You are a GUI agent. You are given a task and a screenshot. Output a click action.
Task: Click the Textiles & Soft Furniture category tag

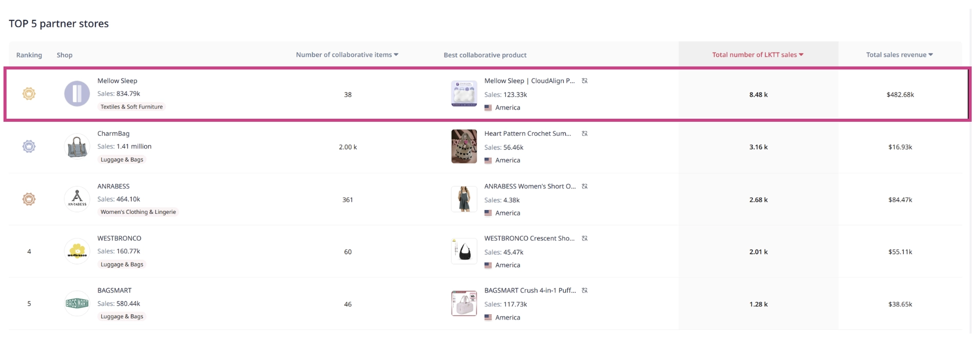tap(131, 107)
